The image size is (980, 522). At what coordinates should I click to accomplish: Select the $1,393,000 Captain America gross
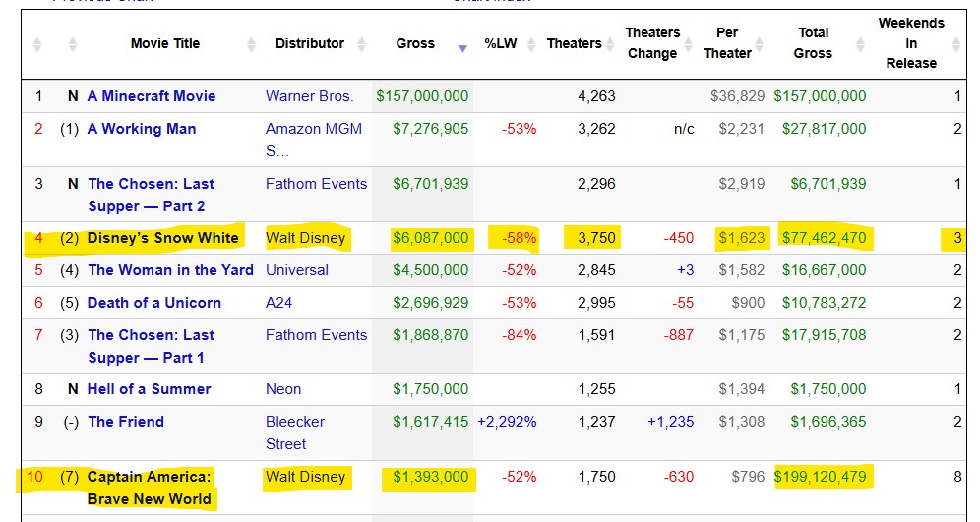click(x=431, y=477)
